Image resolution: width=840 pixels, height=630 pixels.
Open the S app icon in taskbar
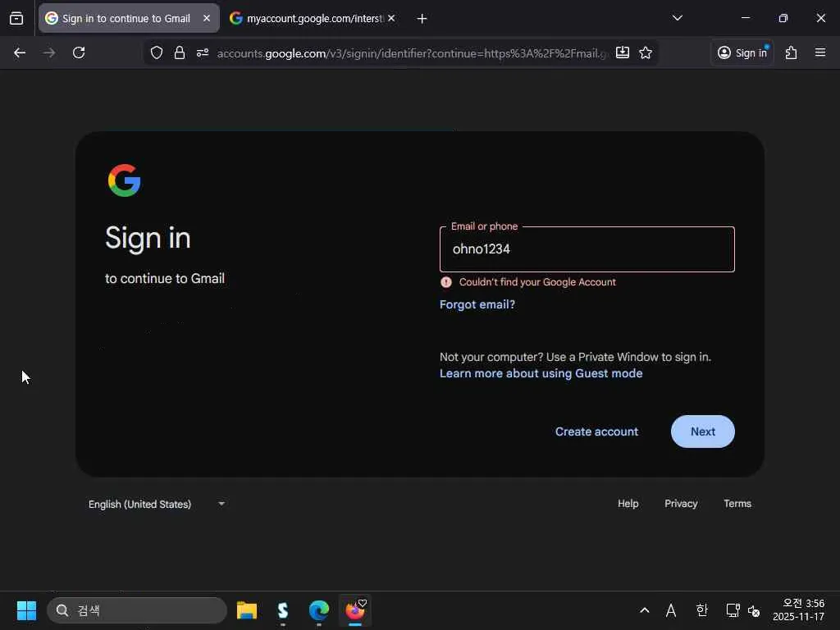point(283,610)
